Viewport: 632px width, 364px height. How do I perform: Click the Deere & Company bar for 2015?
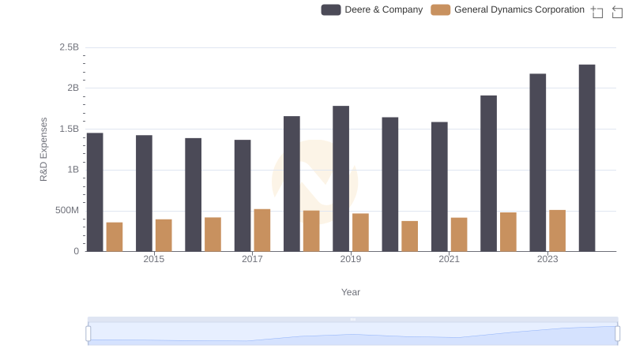[x=145, y=193]
